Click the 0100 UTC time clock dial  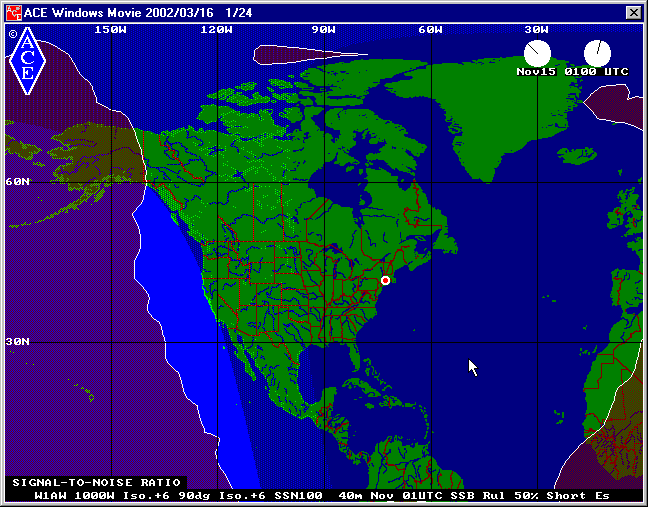click(597, 53)
